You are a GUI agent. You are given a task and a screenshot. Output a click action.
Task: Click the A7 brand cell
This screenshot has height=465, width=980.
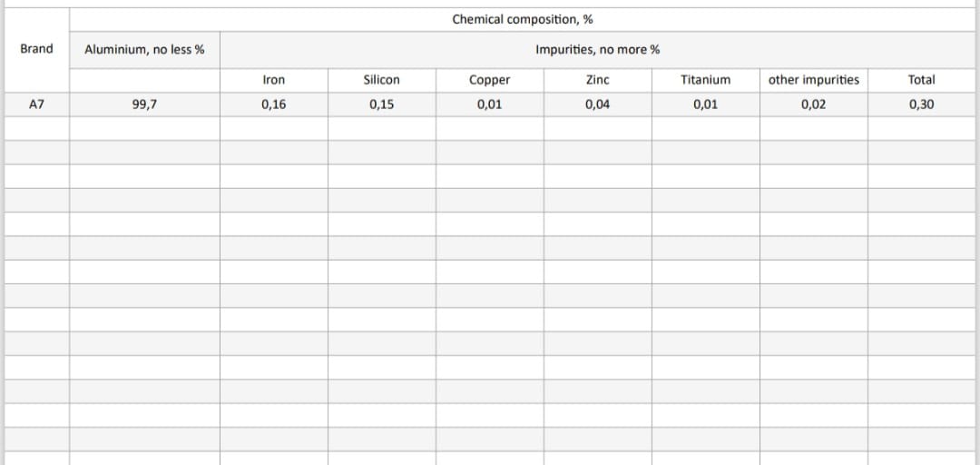[37, 104]
